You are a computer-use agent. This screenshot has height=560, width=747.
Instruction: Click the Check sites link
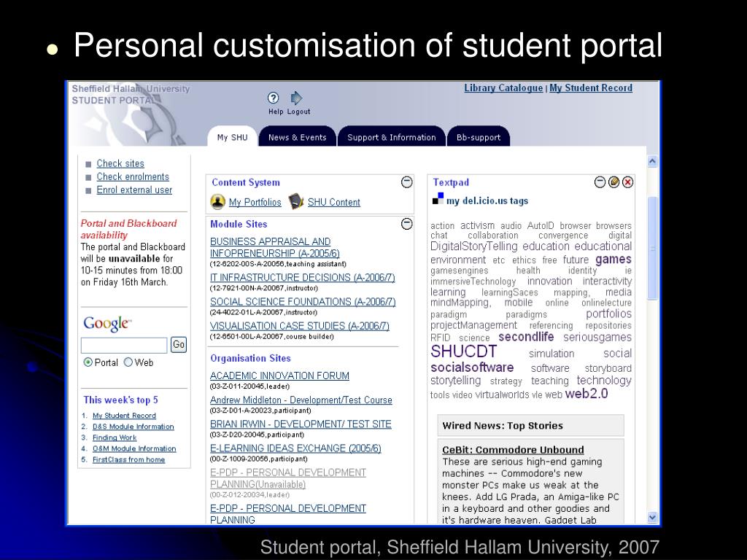coord(120,163)
